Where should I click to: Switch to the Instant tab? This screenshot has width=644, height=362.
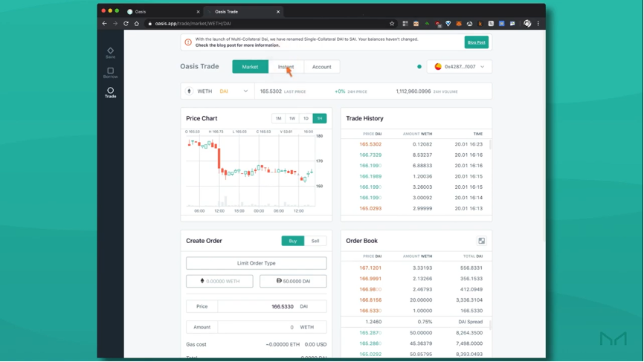click(286, 66)
